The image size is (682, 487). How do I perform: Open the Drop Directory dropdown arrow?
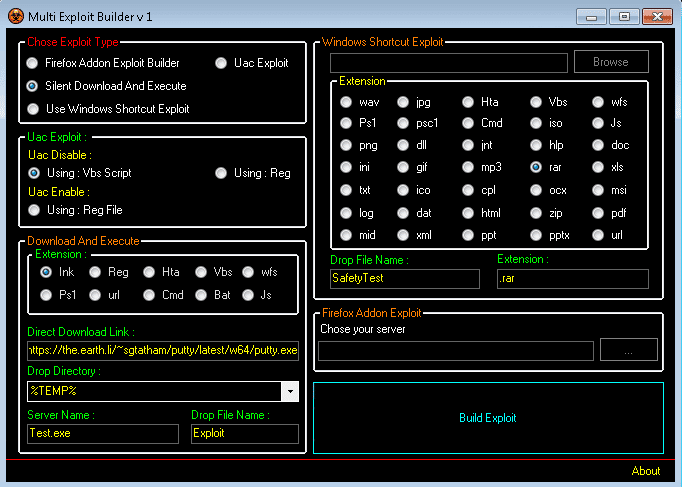pos(290,392)
